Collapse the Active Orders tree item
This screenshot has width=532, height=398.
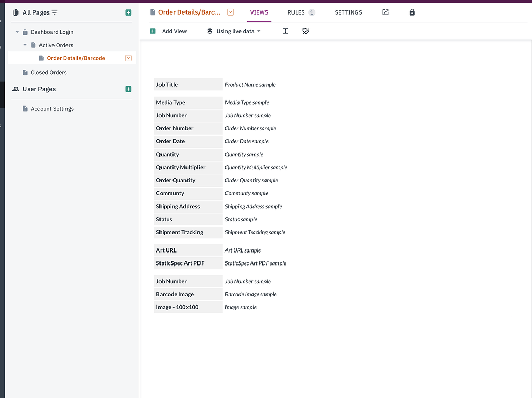(x=24, y=45)
